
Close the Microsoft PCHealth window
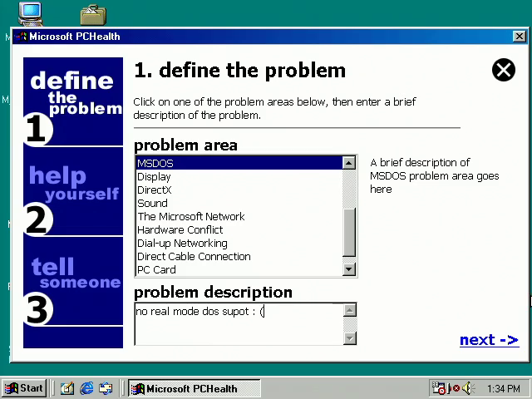tap(519, 37)
